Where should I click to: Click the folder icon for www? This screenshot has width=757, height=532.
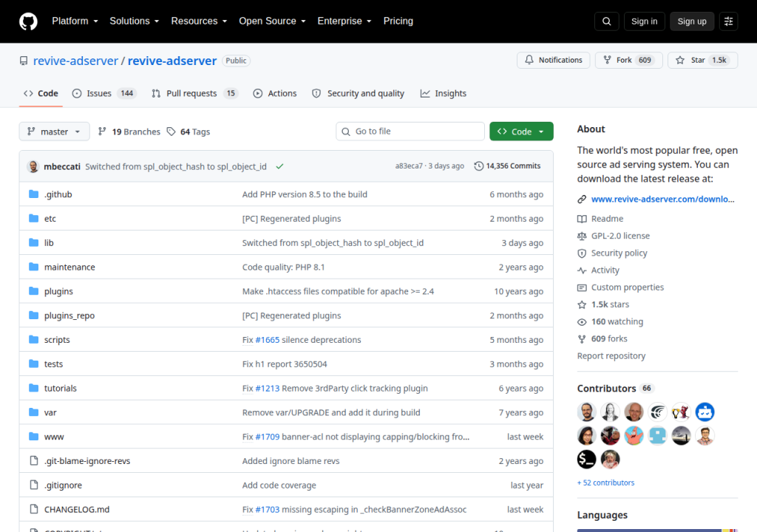click(33, 437)
